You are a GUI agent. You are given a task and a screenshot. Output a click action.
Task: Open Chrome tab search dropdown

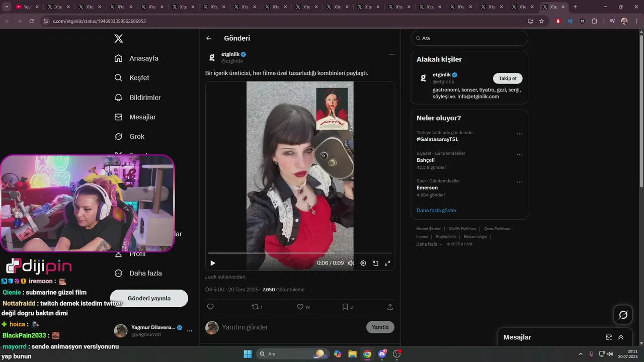7,7
